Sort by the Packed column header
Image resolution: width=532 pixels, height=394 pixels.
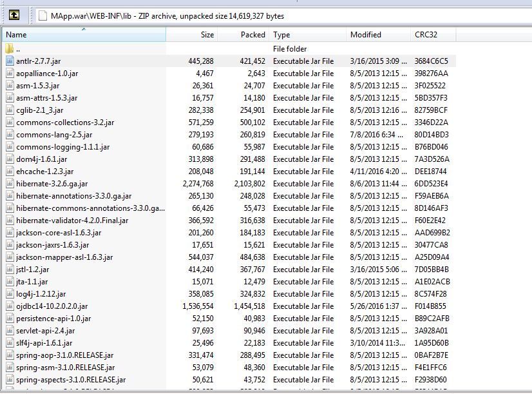[x=243, y=35]
